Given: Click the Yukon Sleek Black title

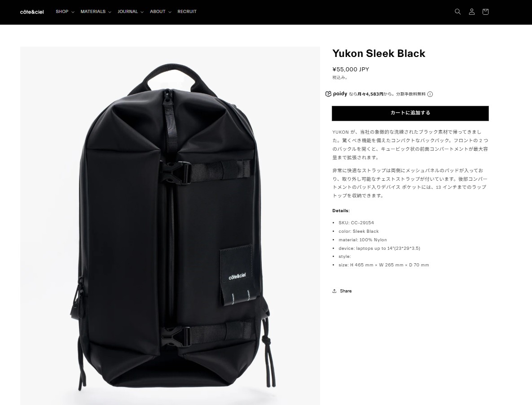Looking at the screenshot, I should click(378, 53).
